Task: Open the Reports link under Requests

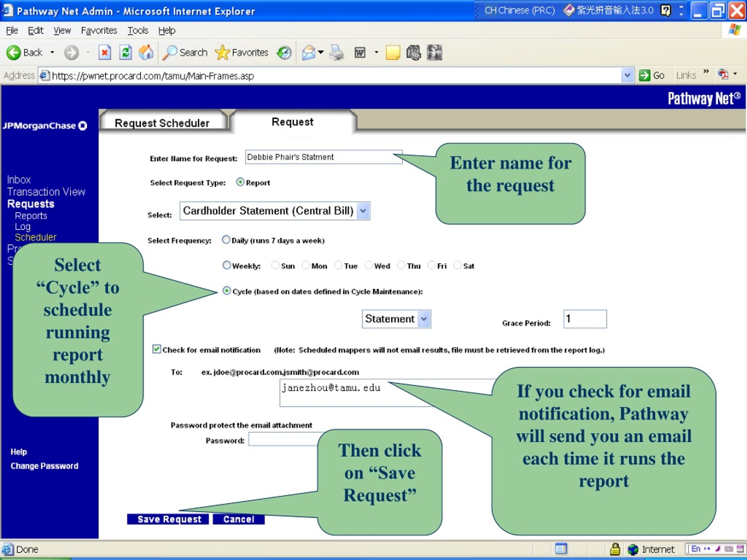Action: [31, 216]
